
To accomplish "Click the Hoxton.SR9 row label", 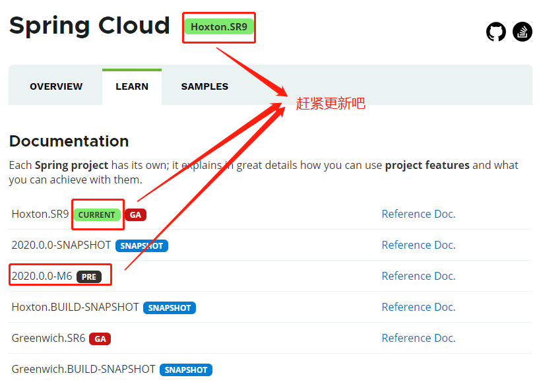I will pyautogui.click(x=40, y=214).
